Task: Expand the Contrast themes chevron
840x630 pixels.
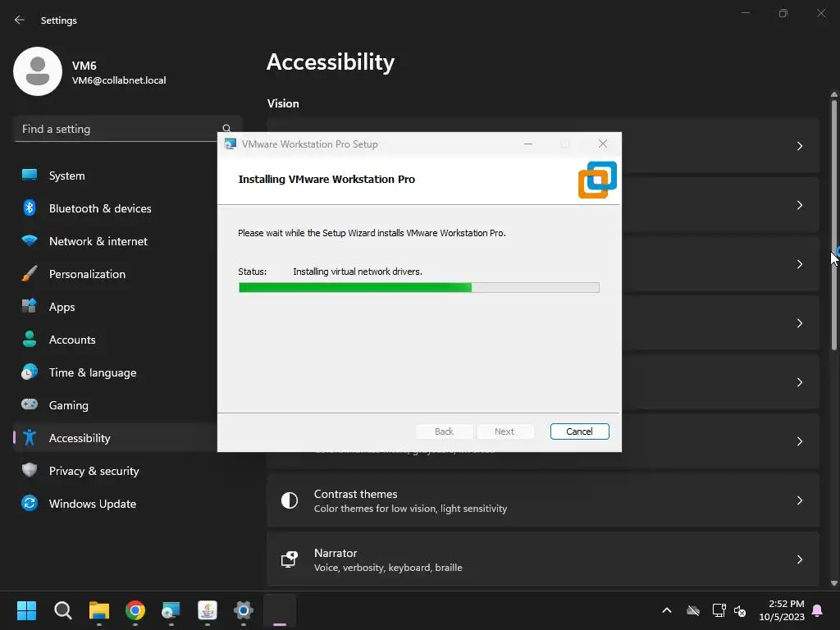Action: pos(799,500)
